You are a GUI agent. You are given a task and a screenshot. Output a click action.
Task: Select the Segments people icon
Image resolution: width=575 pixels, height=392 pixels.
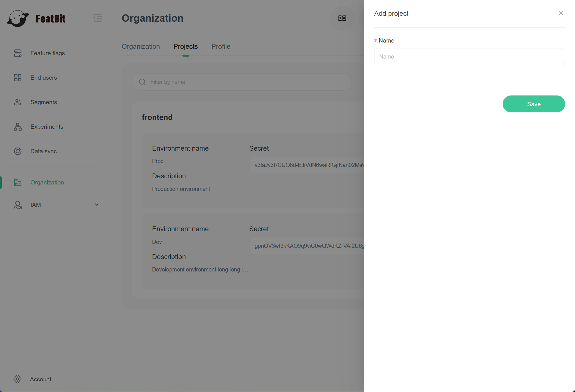(18, 102)
